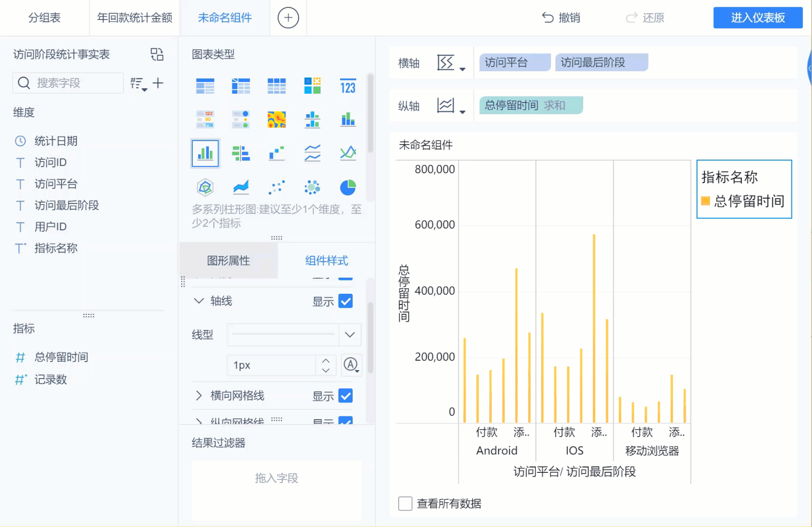This screenshot has width=812, height=527.
Task: Click the 拖入字段 result filter drop area
Action: (x=277, y=490)
